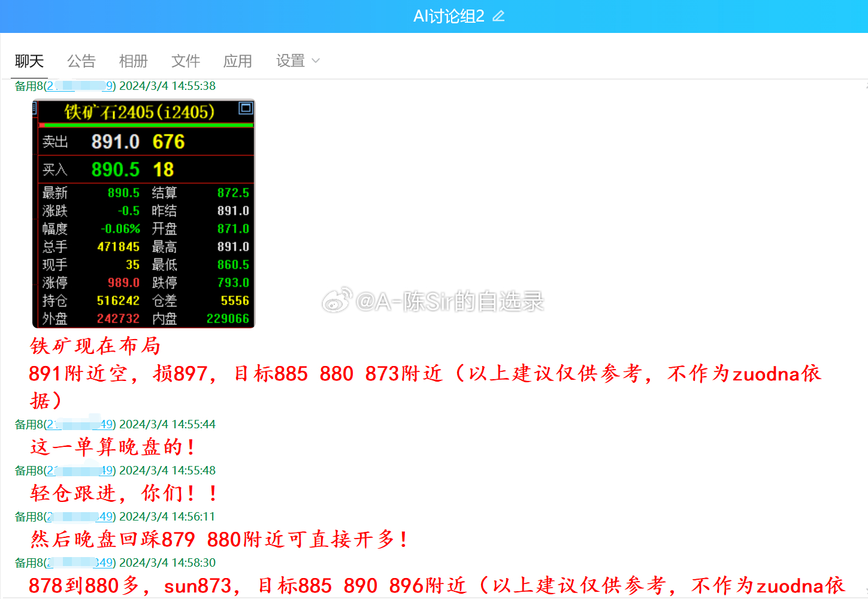Click the window icon in the 铁矿石2405 panel
This screenshot has width=868, height=599.
click(246, 108)
